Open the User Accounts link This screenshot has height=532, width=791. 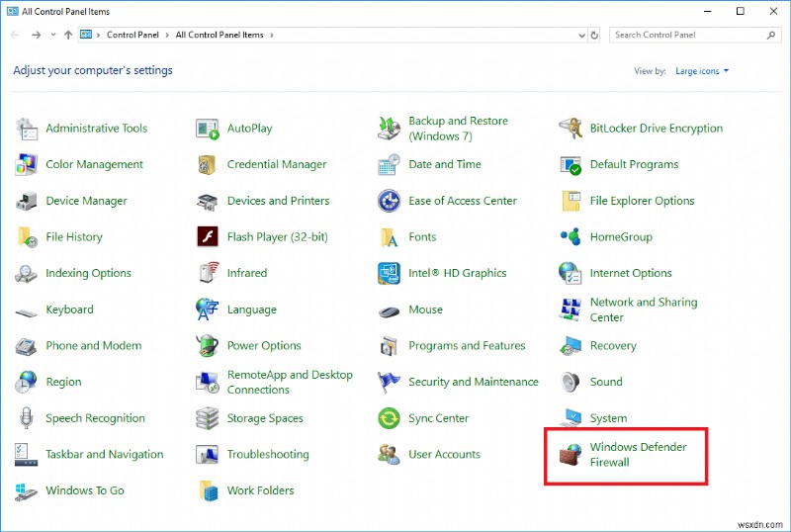(x=444, y=454)
